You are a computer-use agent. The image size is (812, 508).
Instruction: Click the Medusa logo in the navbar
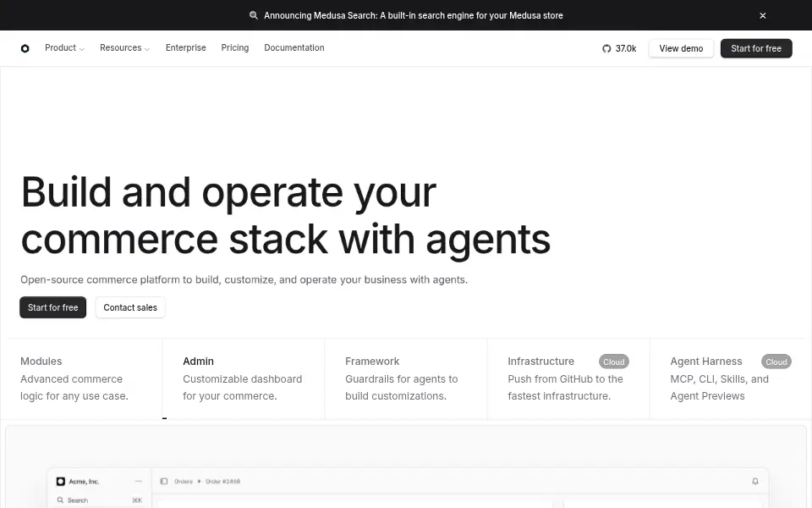[x=25, y=48]
